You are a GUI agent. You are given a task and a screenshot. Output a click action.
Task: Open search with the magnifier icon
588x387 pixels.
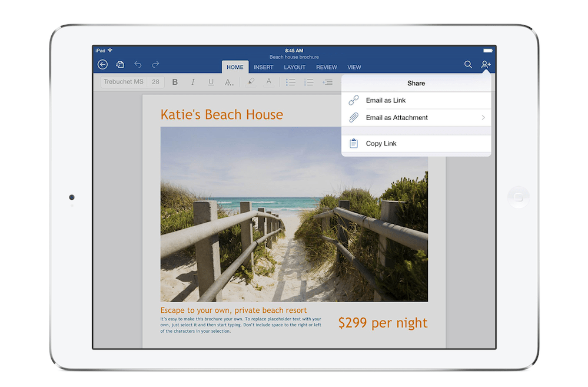pyautogui.click(x=468, y=65)
